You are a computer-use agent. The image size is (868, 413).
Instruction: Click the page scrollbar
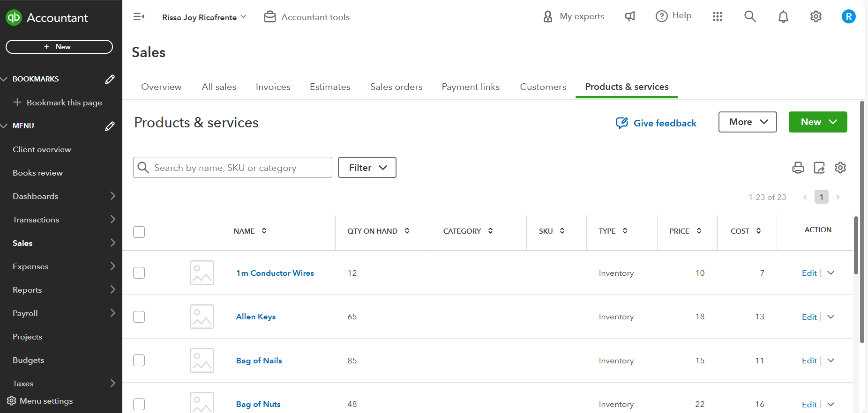click(x=862, y=222)
